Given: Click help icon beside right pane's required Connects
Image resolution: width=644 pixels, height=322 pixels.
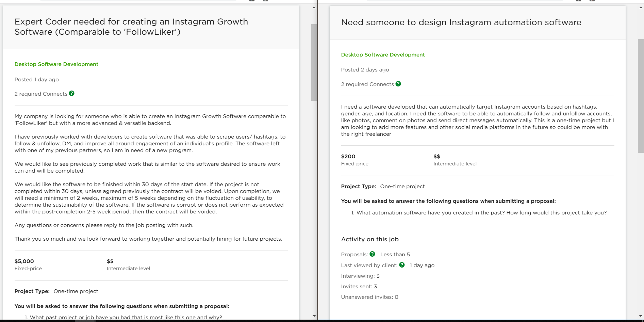Looking at the screenshot, I should [x=398, y=84].
